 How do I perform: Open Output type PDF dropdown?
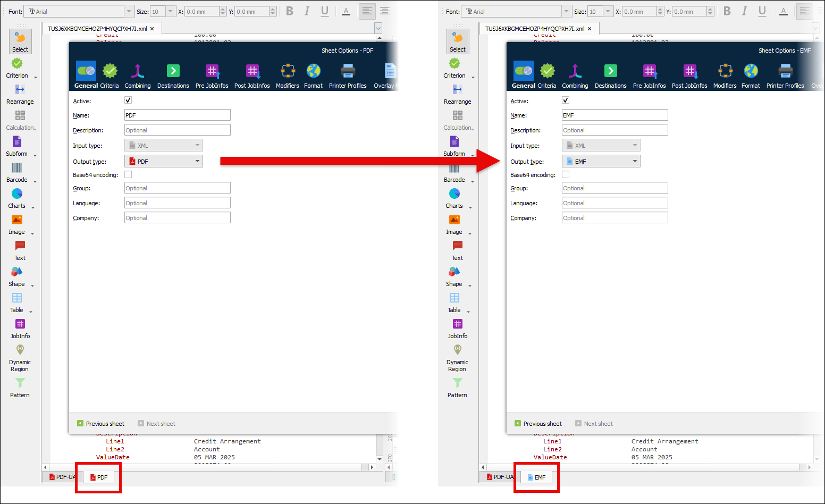tap(164, 161)
